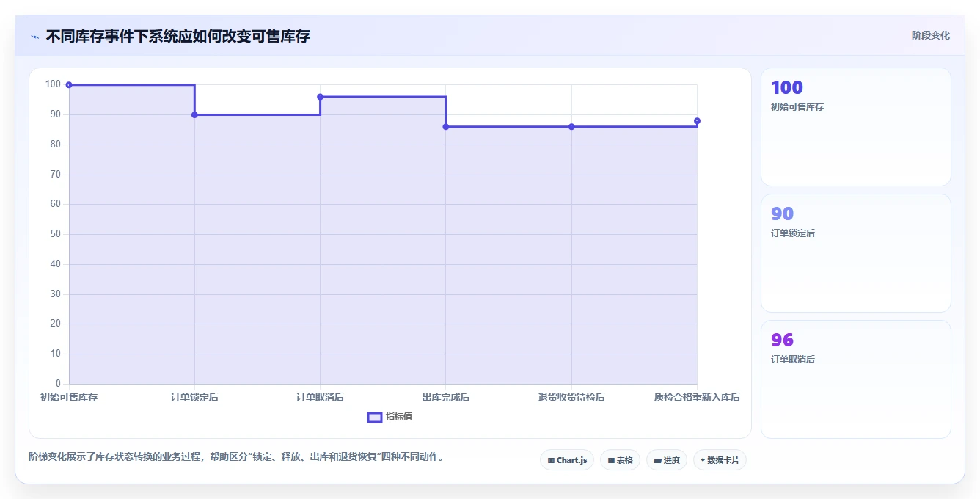
Task: Click y-axis tick label 20
Action: (56, 324)
